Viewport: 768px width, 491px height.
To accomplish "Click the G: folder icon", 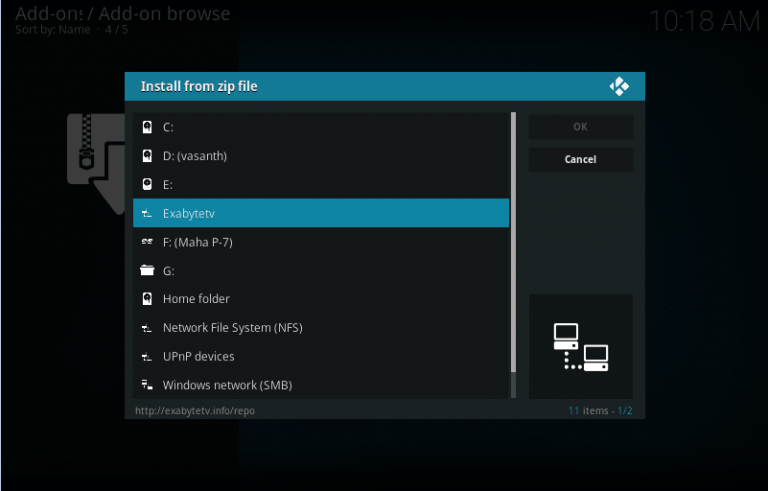I will coord(147,270).
